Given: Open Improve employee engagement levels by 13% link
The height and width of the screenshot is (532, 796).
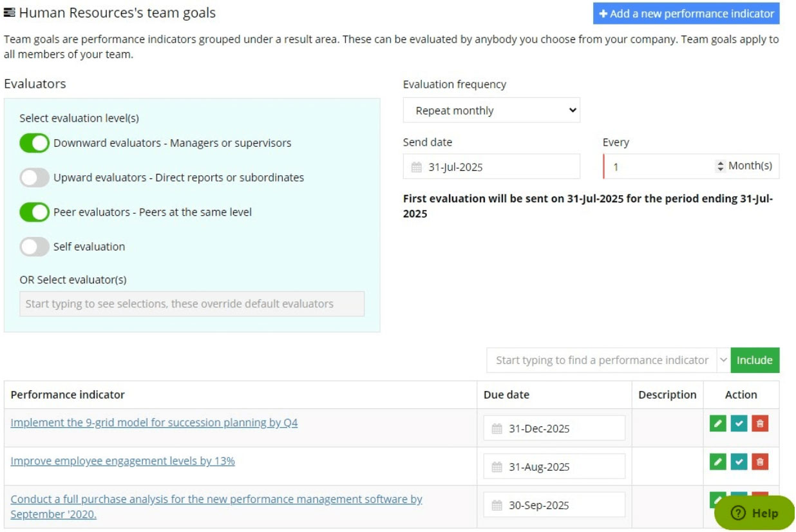Looking at the screenshot, I should click(122, 461).
